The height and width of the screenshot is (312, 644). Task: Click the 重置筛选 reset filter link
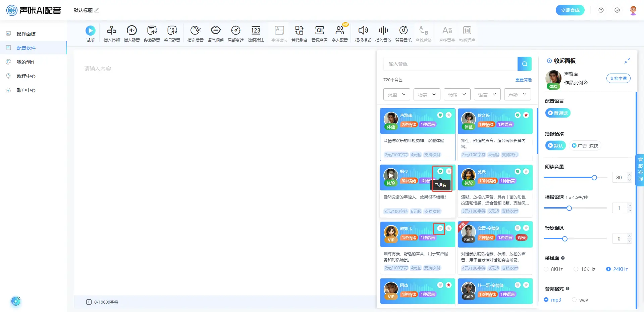[523, 80]
